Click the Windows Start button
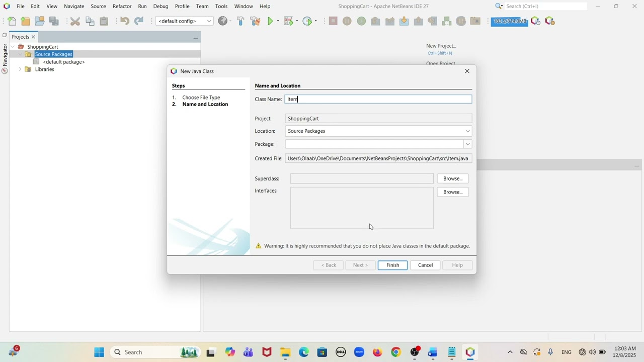 coord(99,352)
